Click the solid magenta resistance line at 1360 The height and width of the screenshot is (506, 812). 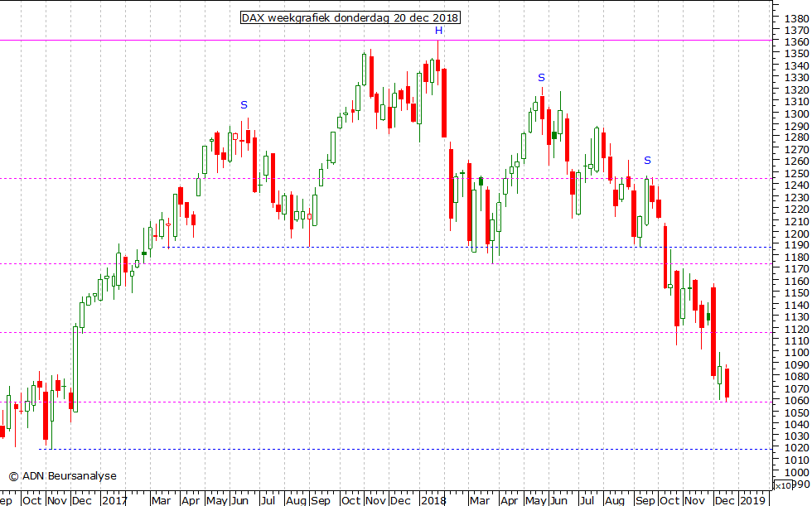coord(386,40)
